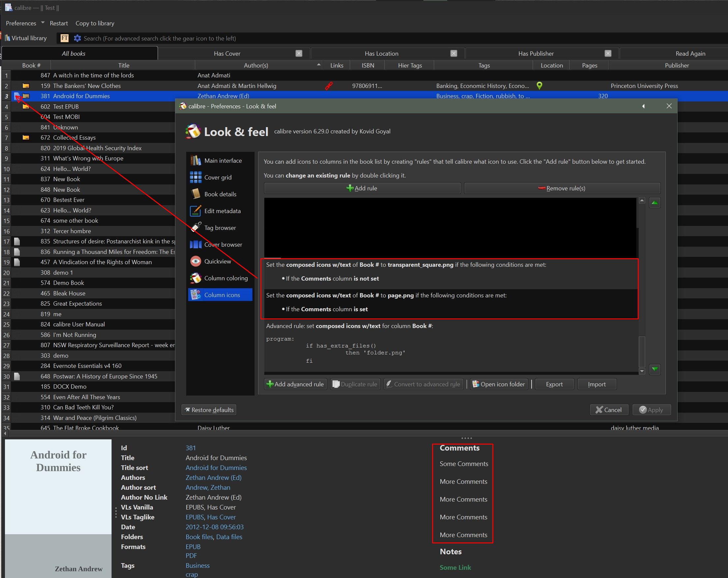This screenshot has height=578, width=728.
Task: Switch to Read Again tab
Action: 690,53
